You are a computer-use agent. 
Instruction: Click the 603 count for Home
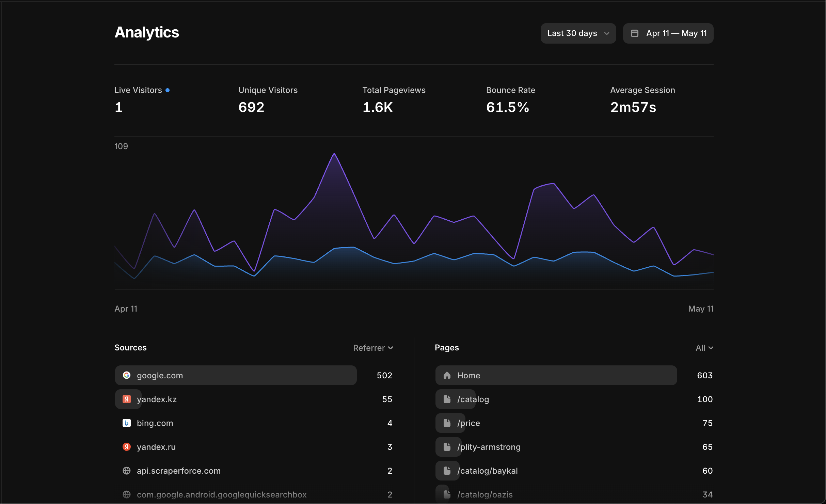tap(705, 375)
